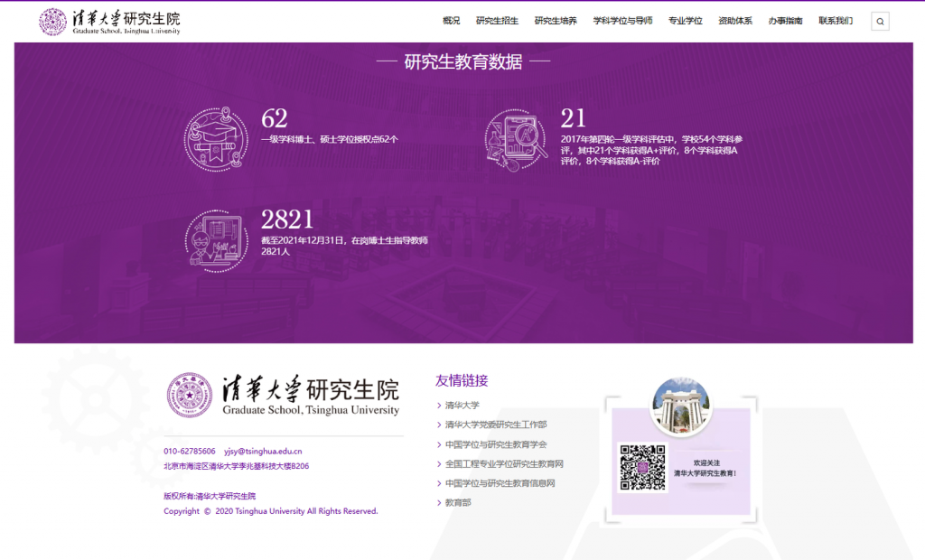Screen dimensions: 925x560
Task: Click the magnifier chart icon beside 21
Action: [516, 140]
